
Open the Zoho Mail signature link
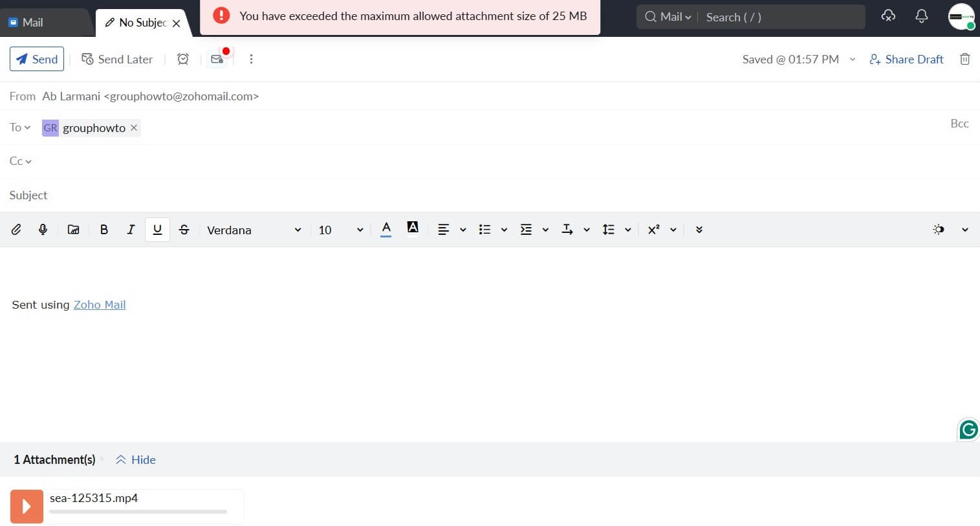[x=99, y=304]
